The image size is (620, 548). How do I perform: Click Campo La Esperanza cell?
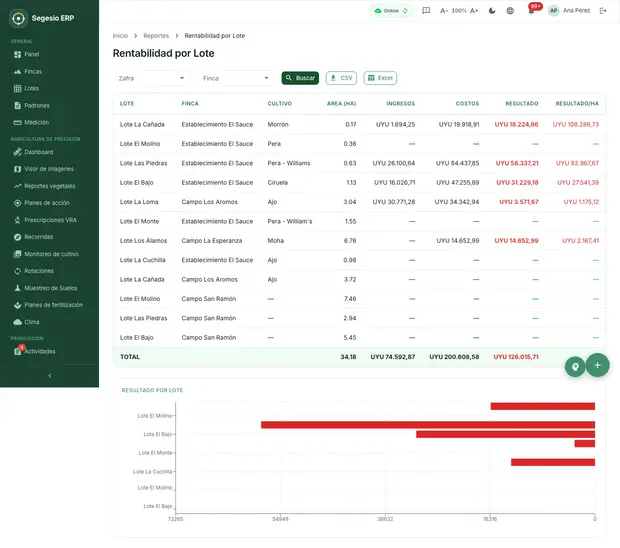click(x=212, y=241)
